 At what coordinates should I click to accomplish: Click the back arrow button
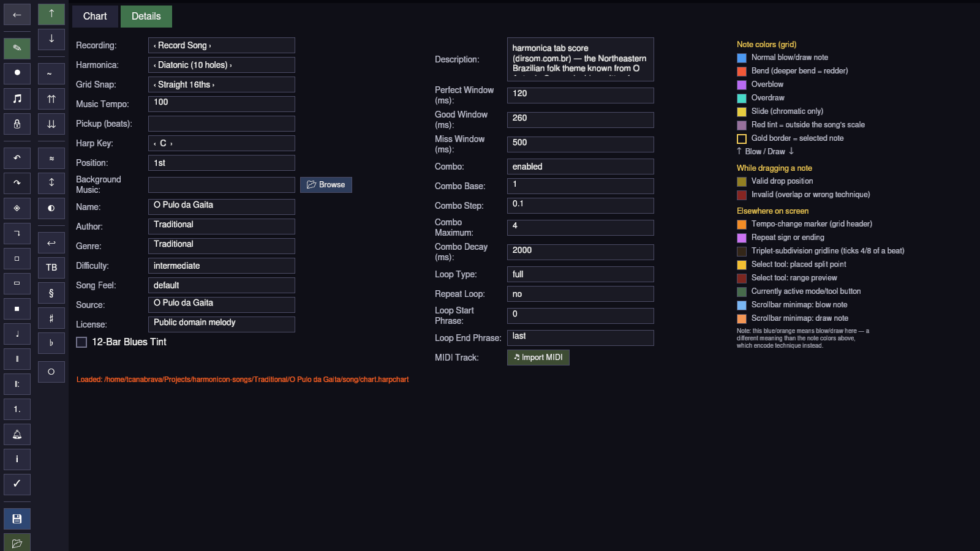point(17,15)
